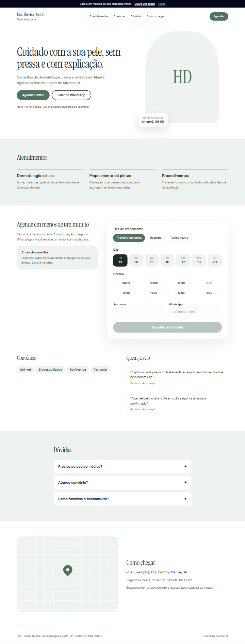Image resolution: width=245 pixels, height=644 pixels.
Task: Click the 'Bradesco Saúde' insurance chip
Action: click(50, 370)
